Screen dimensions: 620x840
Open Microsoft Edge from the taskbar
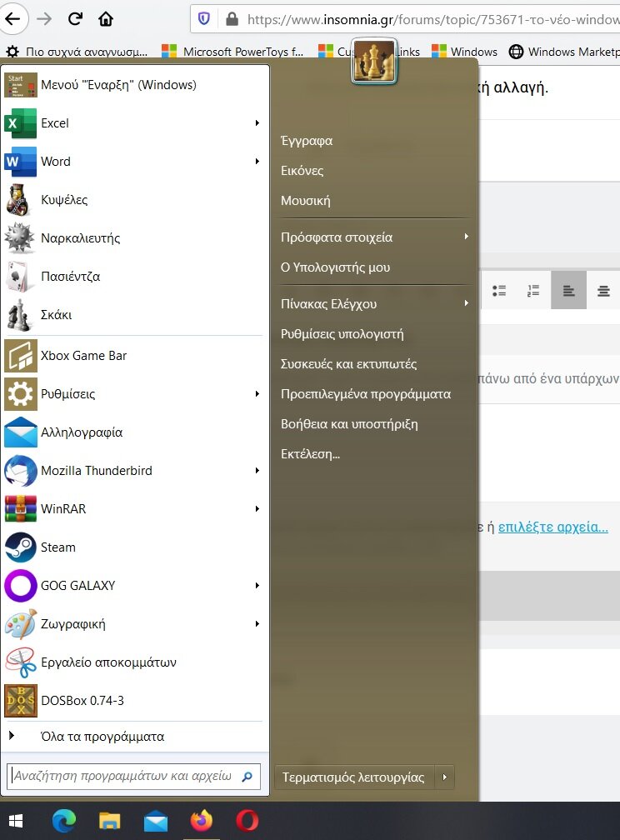(64, 821)
